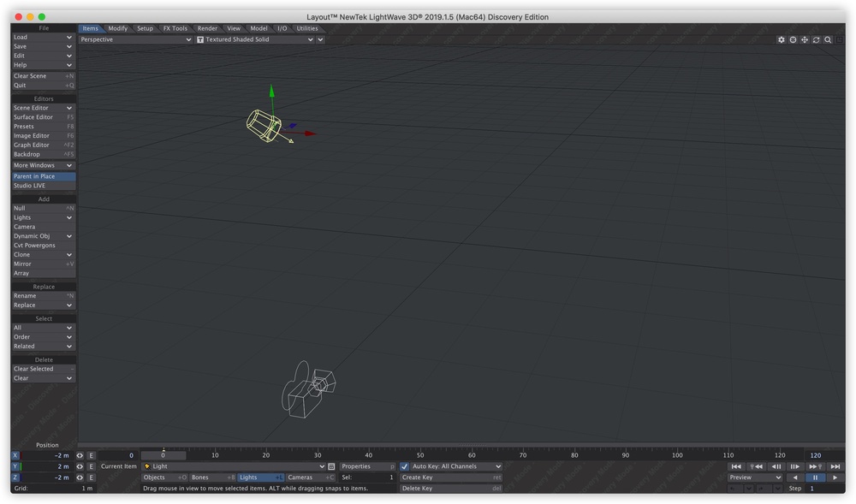Switch to the Setup tab

[x=146, y=28]
